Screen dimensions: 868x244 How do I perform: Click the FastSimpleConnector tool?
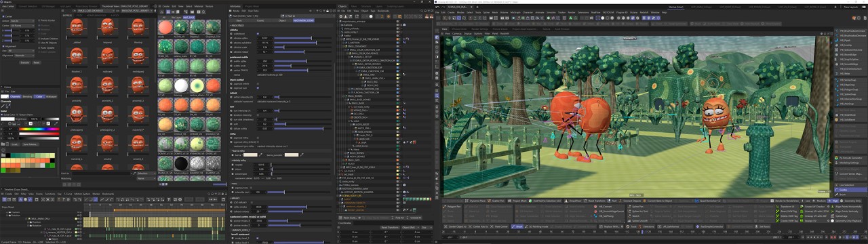click(x=709, y=226)
